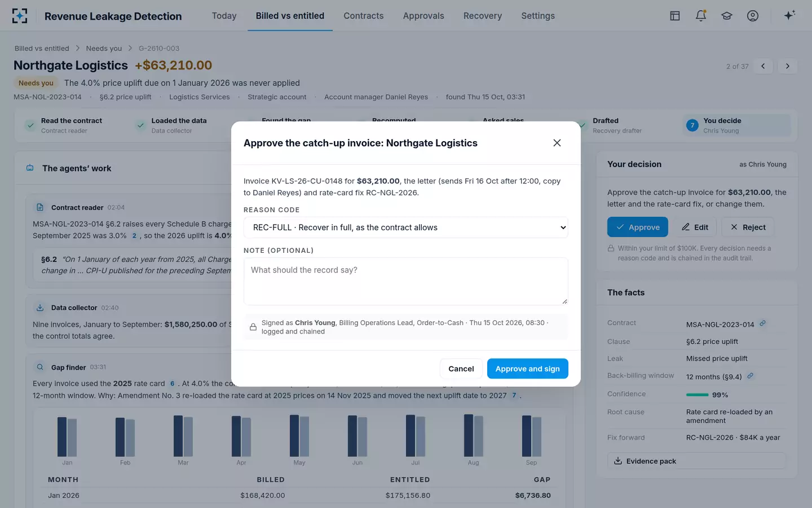Close the approve invoice dialog
The width and height of the screenshot is (812, 508).
click(557, 143)
